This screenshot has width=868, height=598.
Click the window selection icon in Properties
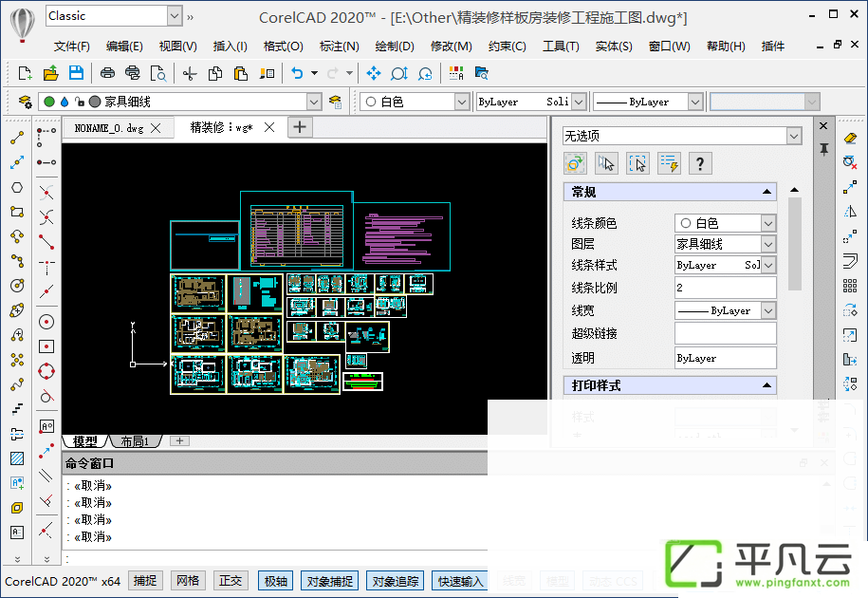point(637,163)
